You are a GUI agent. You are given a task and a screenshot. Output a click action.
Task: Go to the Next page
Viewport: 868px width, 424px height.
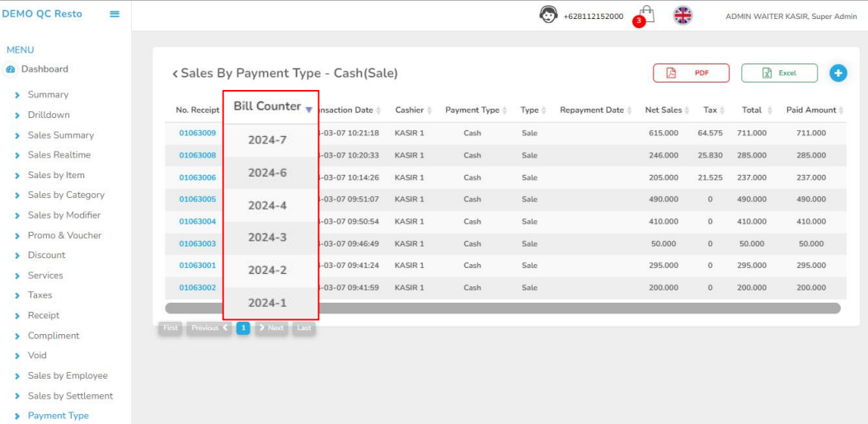(271, 328)
